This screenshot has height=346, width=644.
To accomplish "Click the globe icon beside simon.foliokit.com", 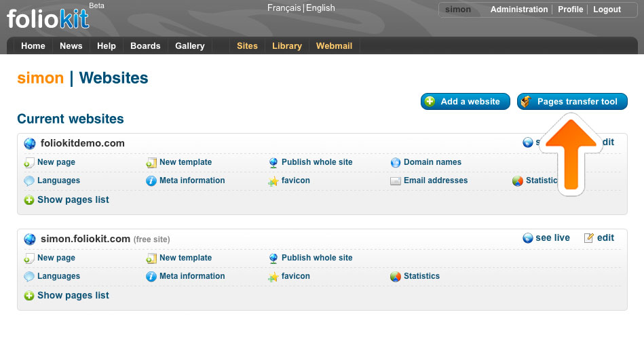I will click(x=30, y=239).
